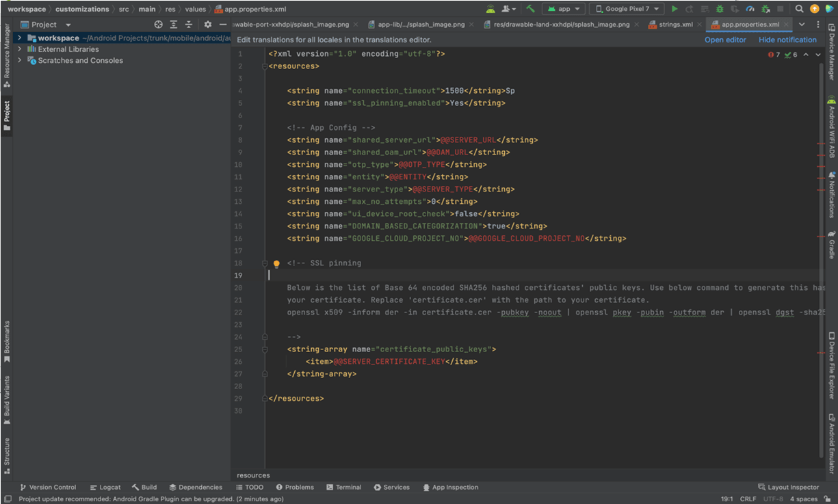Viewport: 838px width, 504px height.
Task: Click the yellow lightbulb intention icon
Action: coord(277,263)
